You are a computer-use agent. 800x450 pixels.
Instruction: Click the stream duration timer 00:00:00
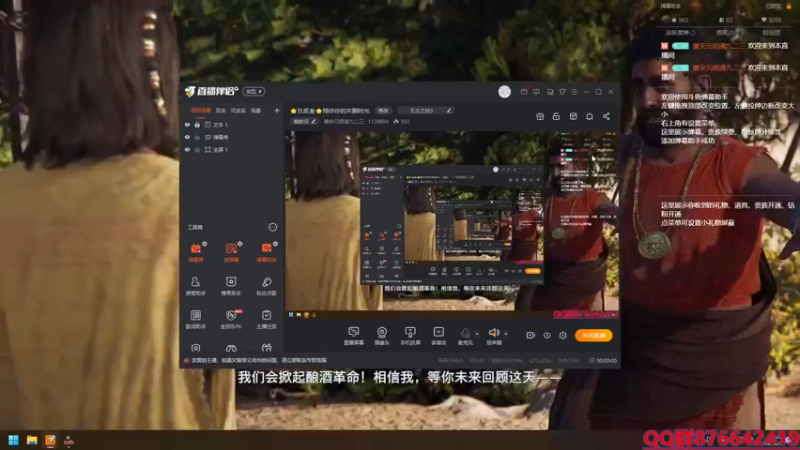click(x=603, y=360)
